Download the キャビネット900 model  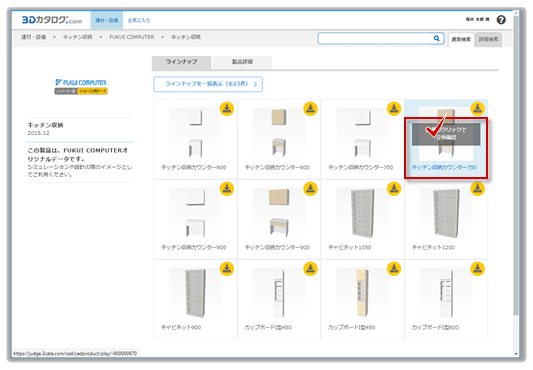[227, 269]
